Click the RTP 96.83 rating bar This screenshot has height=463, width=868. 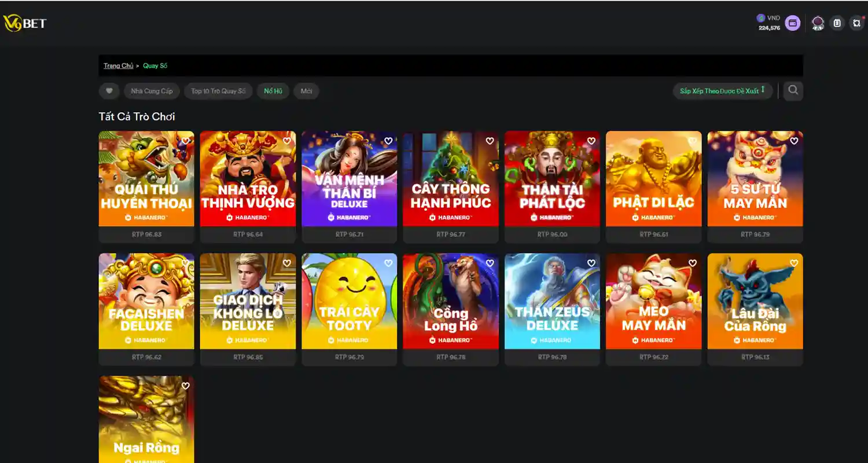[x=146, y=234]
